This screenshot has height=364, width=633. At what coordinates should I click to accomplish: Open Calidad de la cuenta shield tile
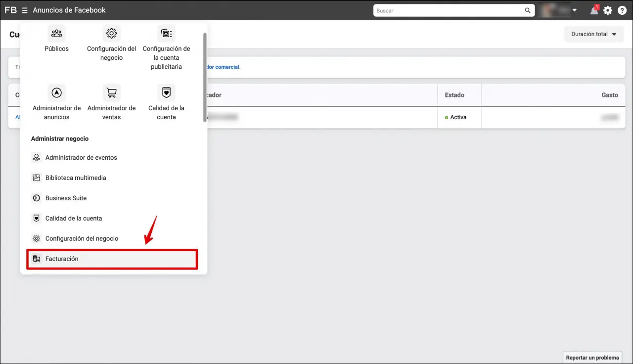(166, 93)
